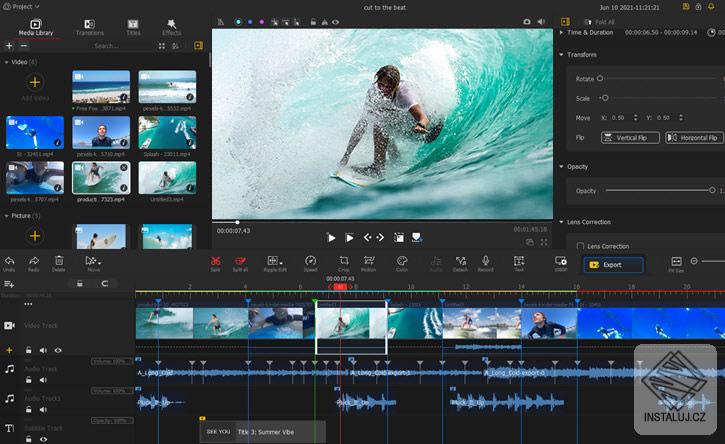The image size is (725, 444).
Task: Click the Delete trash icon
Action: [59, 261]
